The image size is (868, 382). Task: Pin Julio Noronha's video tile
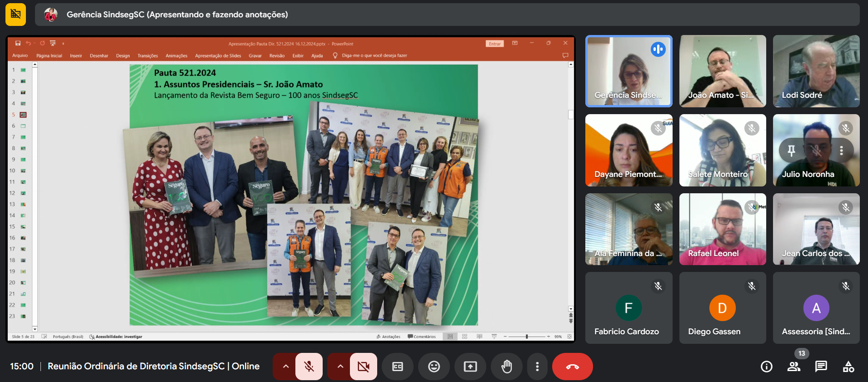point(791,151)
